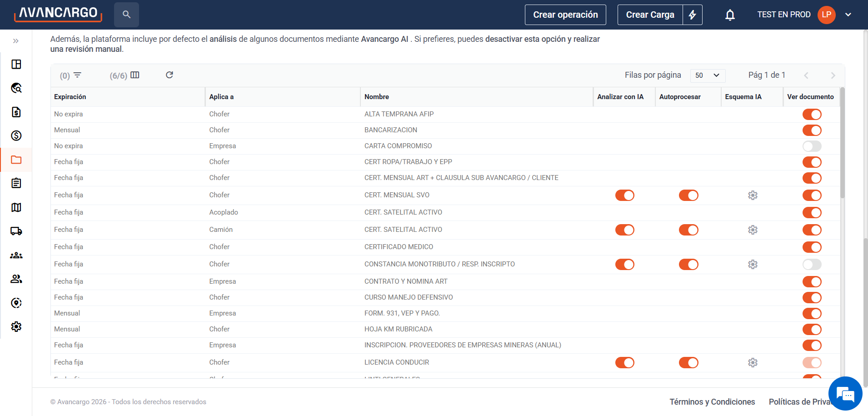This screenshot has width=868, height=416.
Task: Open the live chat bubble
Action: click(845, 394)
